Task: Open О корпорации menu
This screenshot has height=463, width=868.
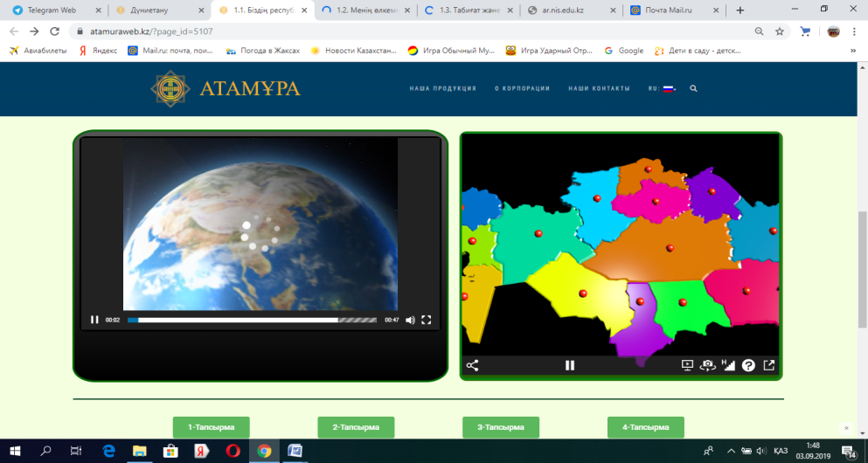Action: (522, 88)
